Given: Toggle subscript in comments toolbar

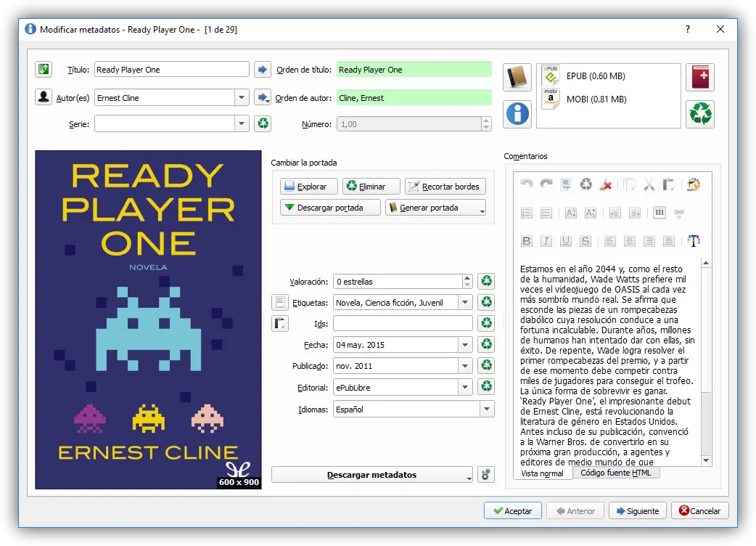Looking at the screenshot, I should (591, 213).
